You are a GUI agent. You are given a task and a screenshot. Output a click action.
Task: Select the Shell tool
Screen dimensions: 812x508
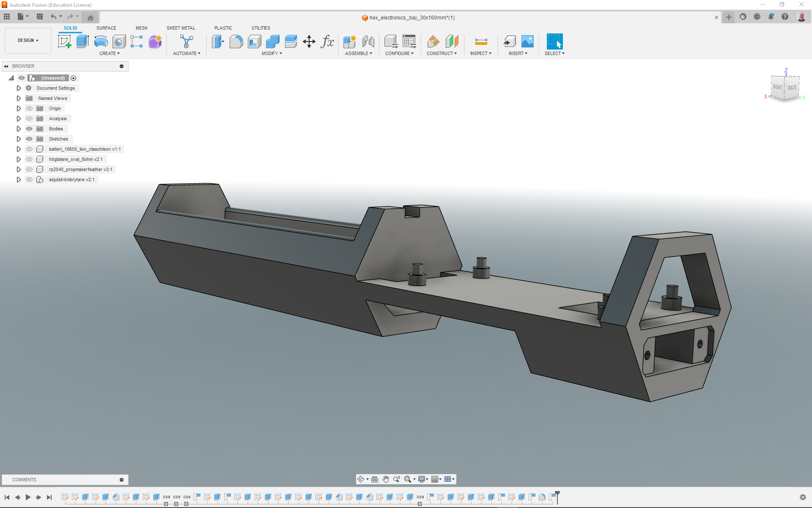click(254, 41)
